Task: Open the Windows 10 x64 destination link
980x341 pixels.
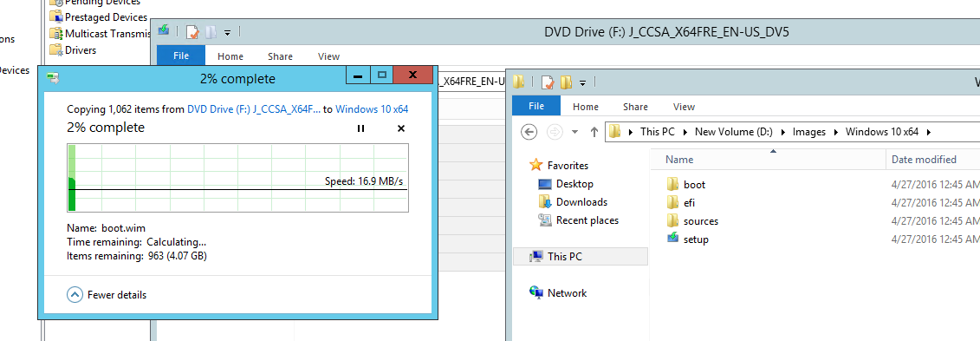Action: click(372, 108)
